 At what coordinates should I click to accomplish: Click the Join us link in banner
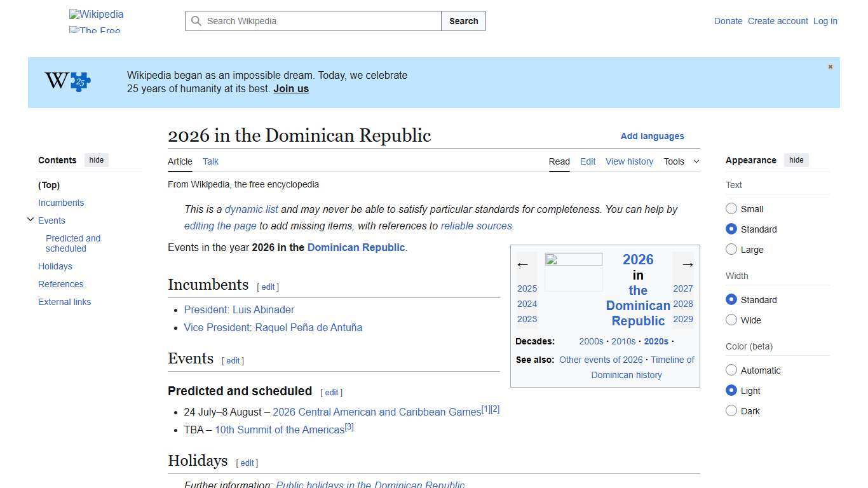[x=290, y=88]
